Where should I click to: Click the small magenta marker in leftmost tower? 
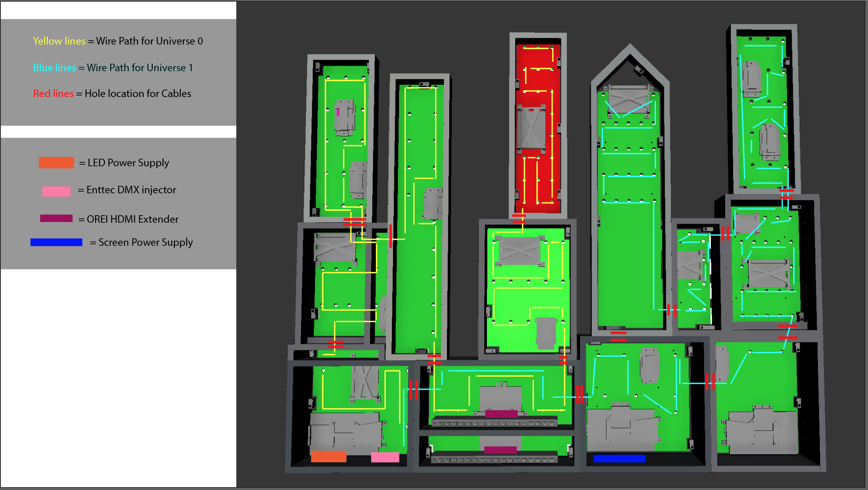pyautogui.click(x=338, y=113)
